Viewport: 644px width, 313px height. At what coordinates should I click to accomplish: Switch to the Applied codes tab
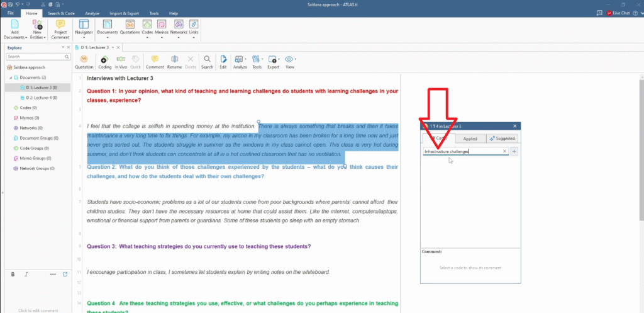pos(470,139)
